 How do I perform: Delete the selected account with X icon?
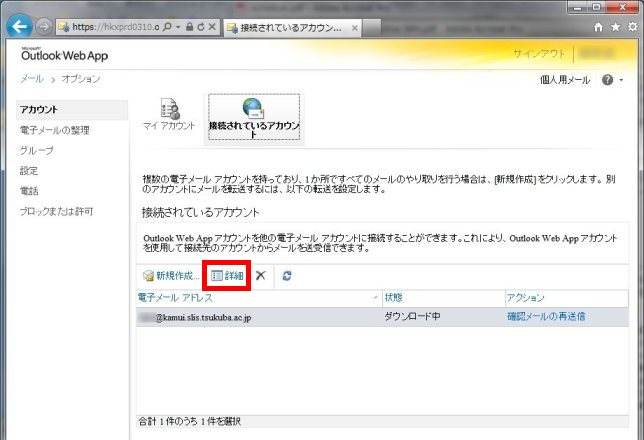point(261,275)
